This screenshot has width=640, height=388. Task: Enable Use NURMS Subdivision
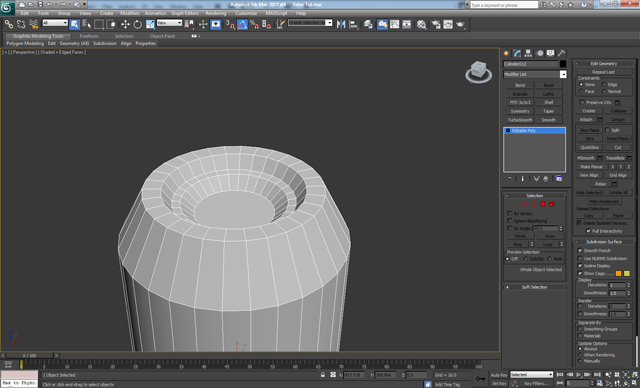pos(580,258)
